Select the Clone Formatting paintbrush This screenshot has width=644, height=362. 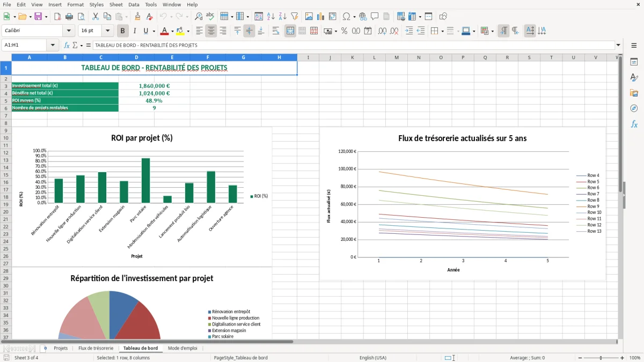(138, 17)
